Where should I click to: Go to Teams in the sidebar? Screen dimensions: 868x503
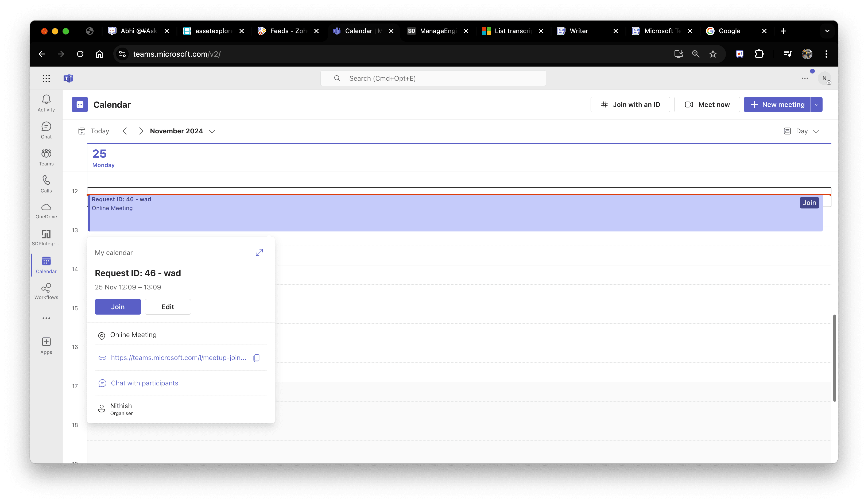pos(46,157)
